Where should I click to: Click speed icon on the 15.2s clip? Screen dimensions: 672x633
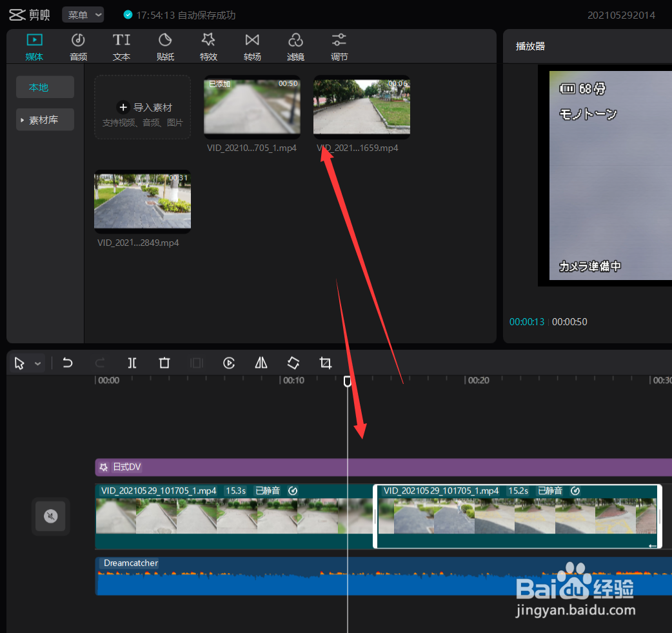575,490
